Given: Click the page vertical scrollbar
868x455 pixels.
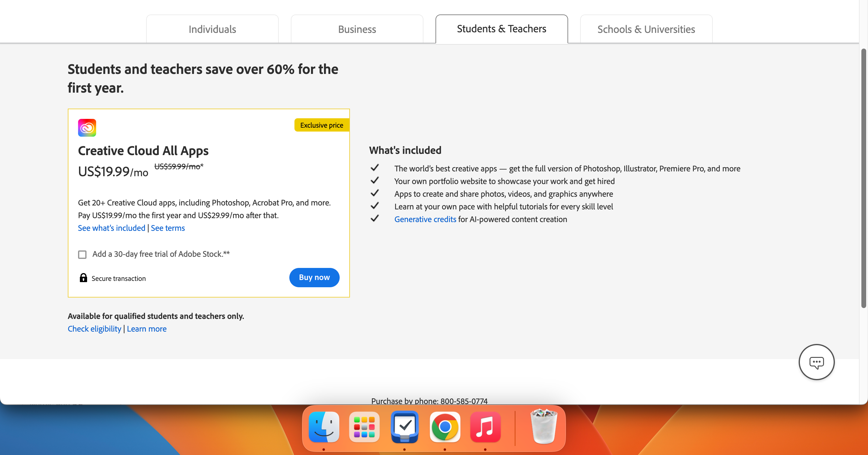Looking at the screenshot, I should tap(863, 178).
